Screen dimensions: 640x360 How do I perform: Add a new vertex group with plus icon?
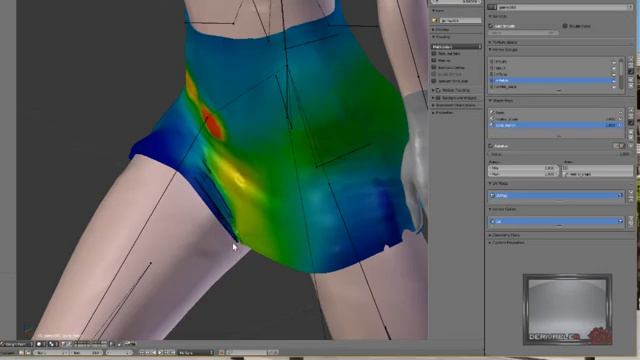(631, 60)
